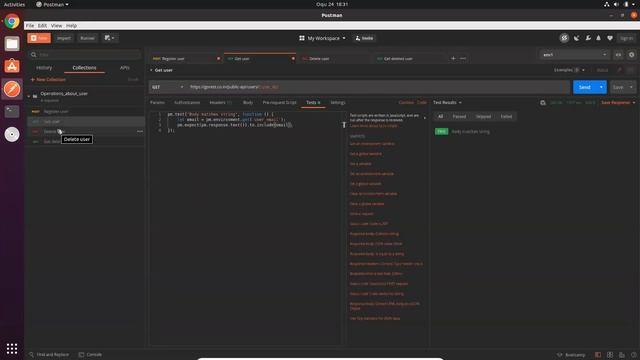Open the GET method dropdown

coord(168,87)
